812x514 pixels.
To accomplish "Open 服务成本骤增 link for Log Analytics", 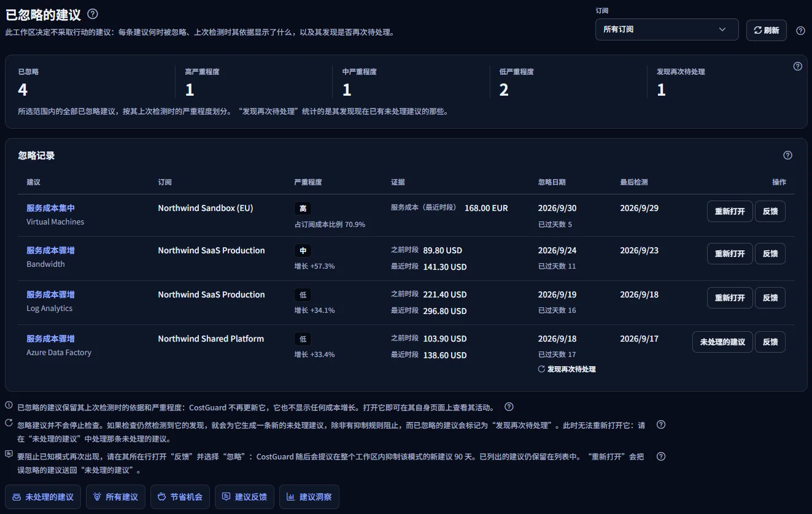I will 50,295.
